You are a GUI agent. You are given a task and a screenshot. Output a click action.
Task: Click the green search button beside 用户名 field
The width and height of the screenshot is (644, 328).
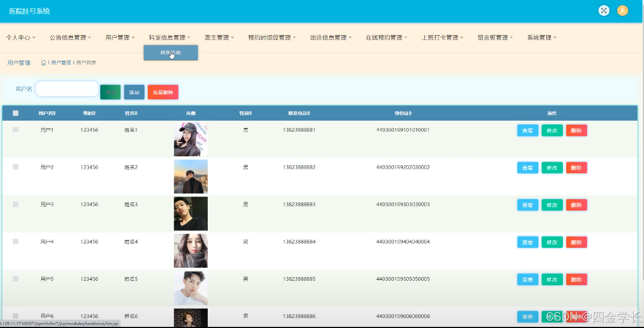click(x=111, y=92)
